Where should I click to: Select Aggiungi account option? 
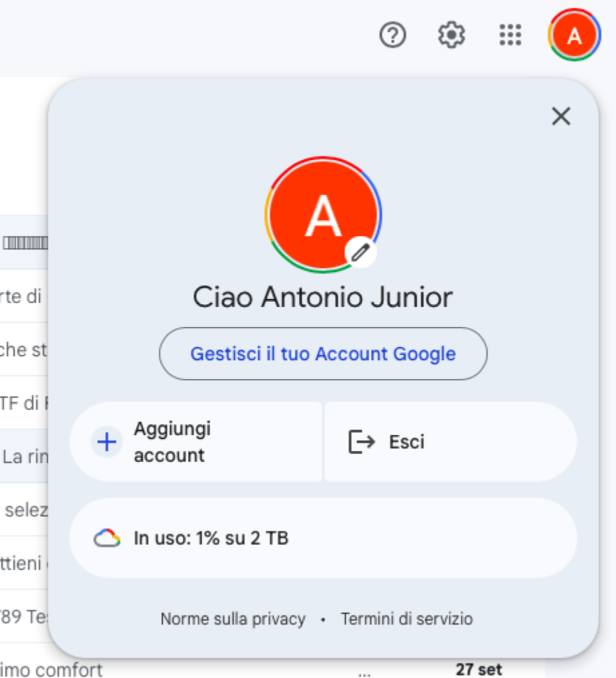click(196, 442)
